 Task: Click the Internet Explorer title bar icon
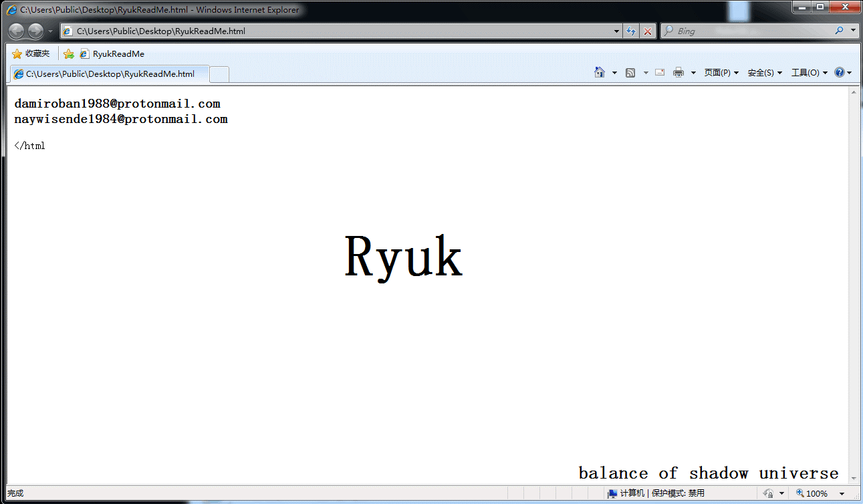click(11, 10)
